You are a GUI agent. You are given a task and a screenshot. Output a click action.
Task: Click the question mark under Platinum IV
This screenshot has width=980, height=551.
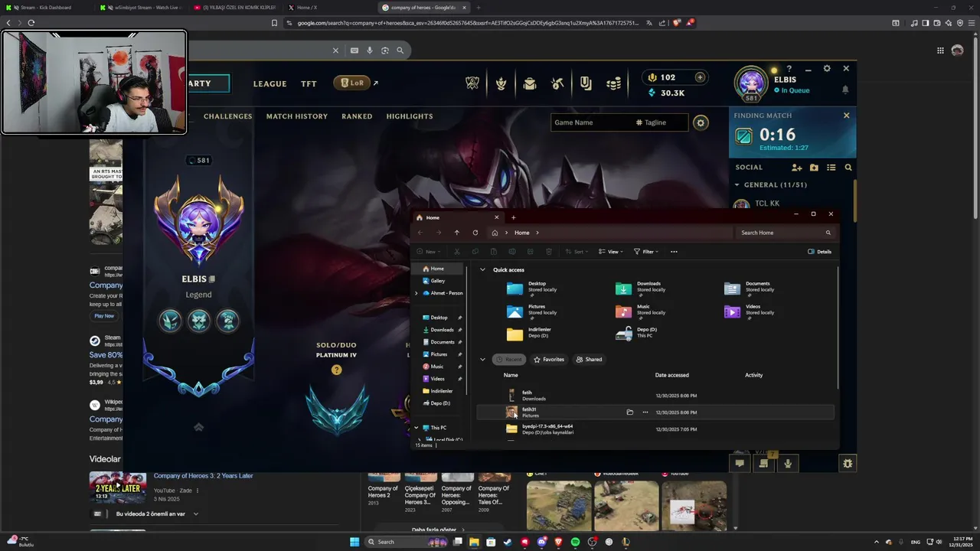[x=336, y=370]
